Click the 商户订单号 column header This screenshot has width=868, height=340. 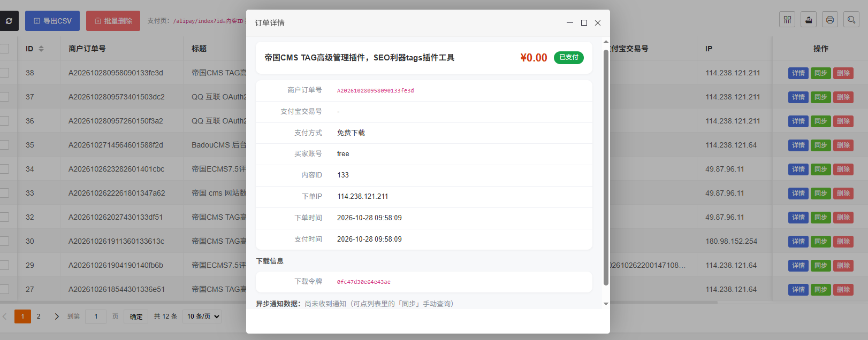[87, 49]
